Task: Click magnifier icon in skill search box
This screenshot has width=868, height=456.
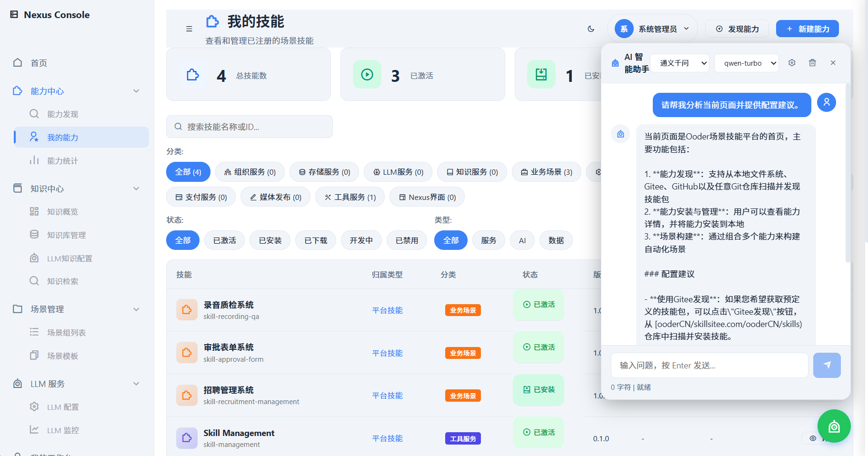Action: (x=178, y=127)
